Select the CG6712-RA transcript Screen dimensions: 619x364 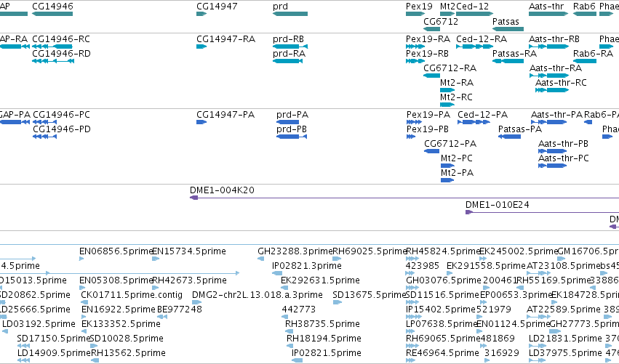pos(431,76)
